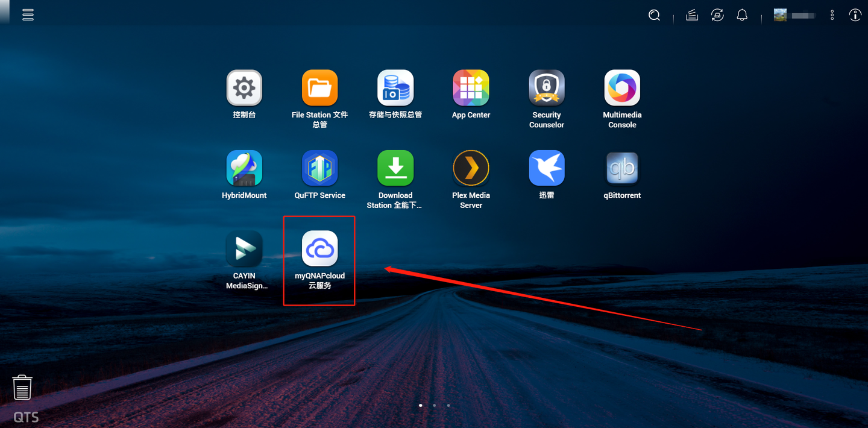Launch the 迅雷 (Xunlei) app
868x428 pixels.
[547, 168]
